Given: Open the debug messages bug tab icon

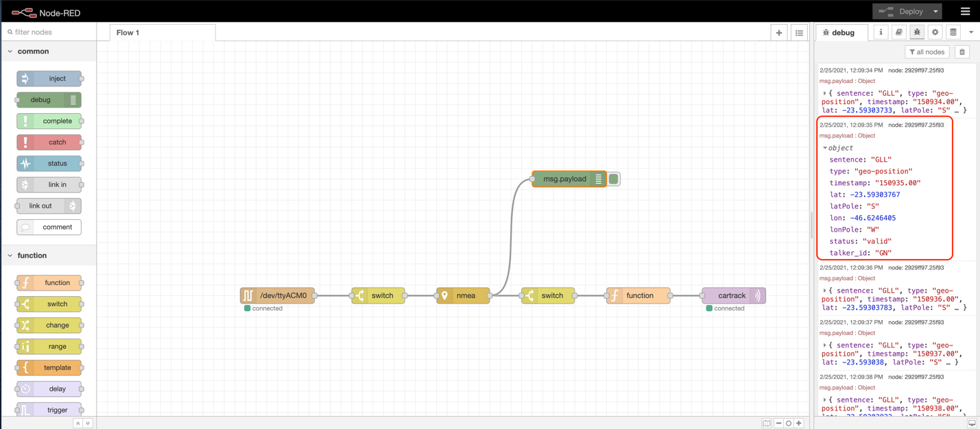Looking at the screenshot, I should (917, 32).
